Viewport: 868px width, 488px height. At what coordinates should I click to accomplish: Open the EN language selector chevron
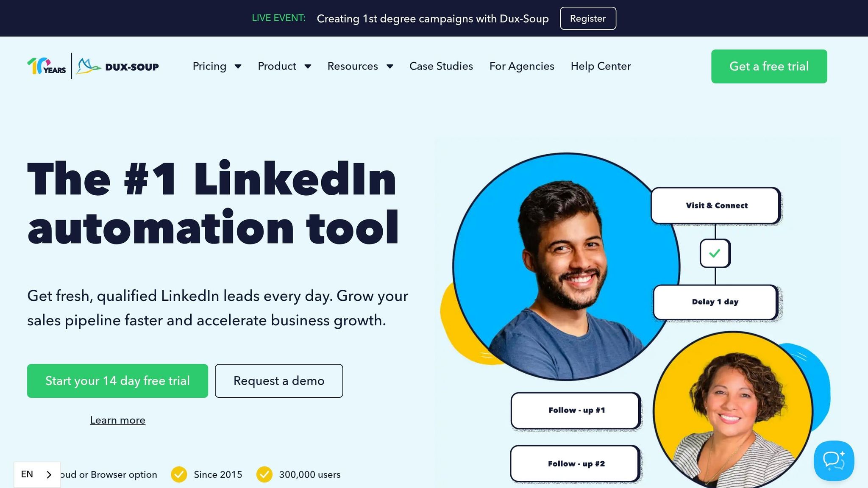49,474
